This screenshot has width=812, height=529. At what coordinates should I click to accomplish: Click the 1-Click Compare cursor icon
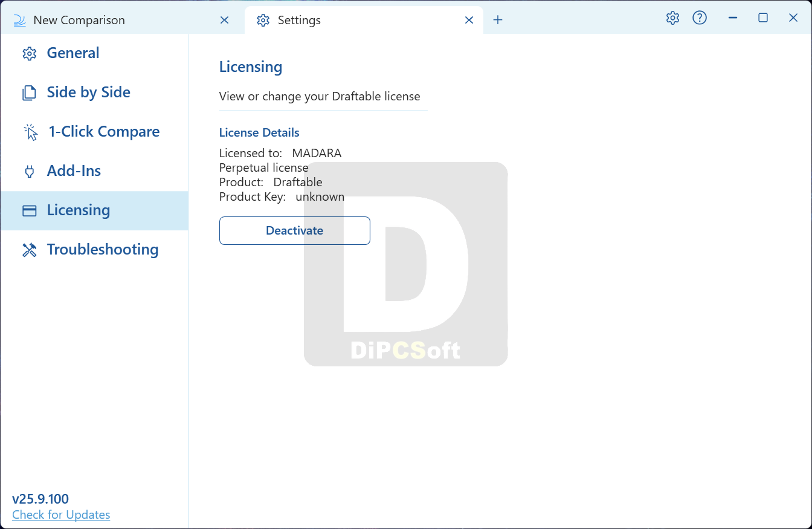30,132
